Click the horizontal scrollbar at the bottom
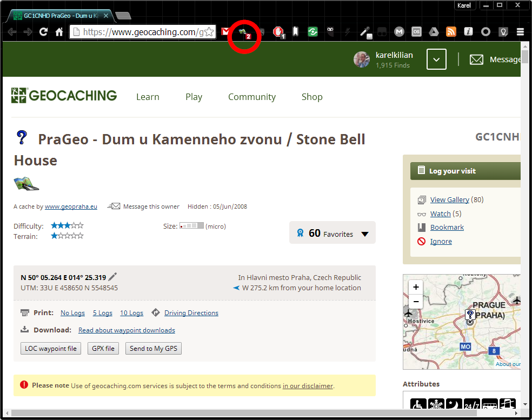The height and width of the screenshot is (420, 532). [244, 413]
